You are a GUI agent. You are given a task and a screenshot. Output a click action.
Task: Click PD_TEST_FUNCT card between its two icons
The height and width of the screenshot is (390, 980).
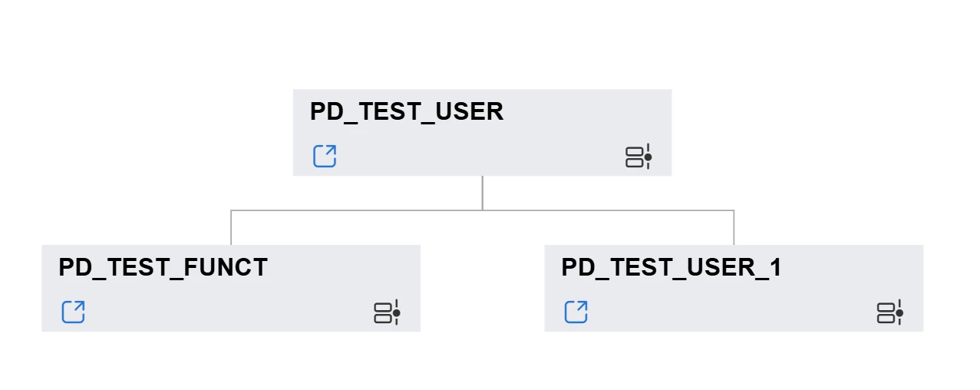tap(230, 312)
